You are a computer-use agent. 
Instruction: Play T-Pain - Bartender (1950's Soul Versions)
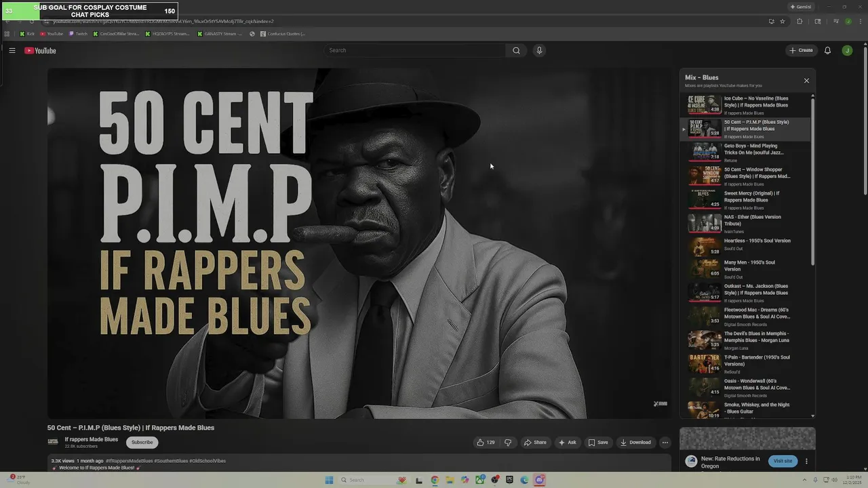[x=745, y=364]
